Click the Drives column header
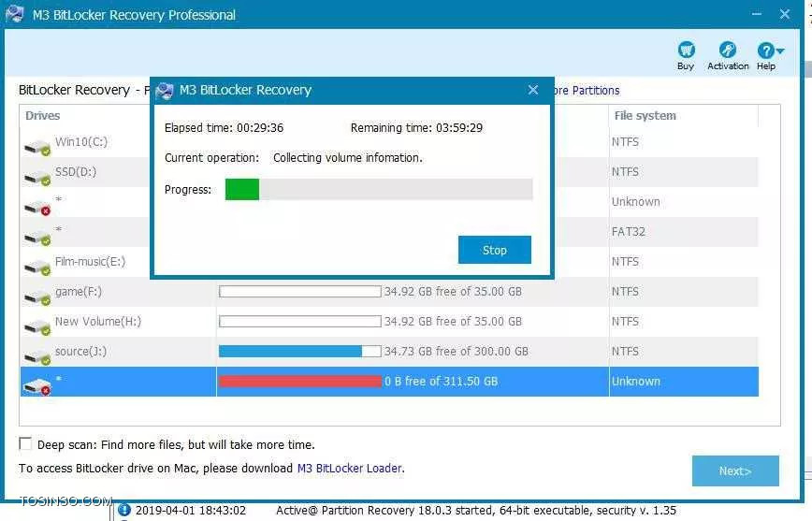Viewport: 812px width, 521px height. (x=42, y=115)
